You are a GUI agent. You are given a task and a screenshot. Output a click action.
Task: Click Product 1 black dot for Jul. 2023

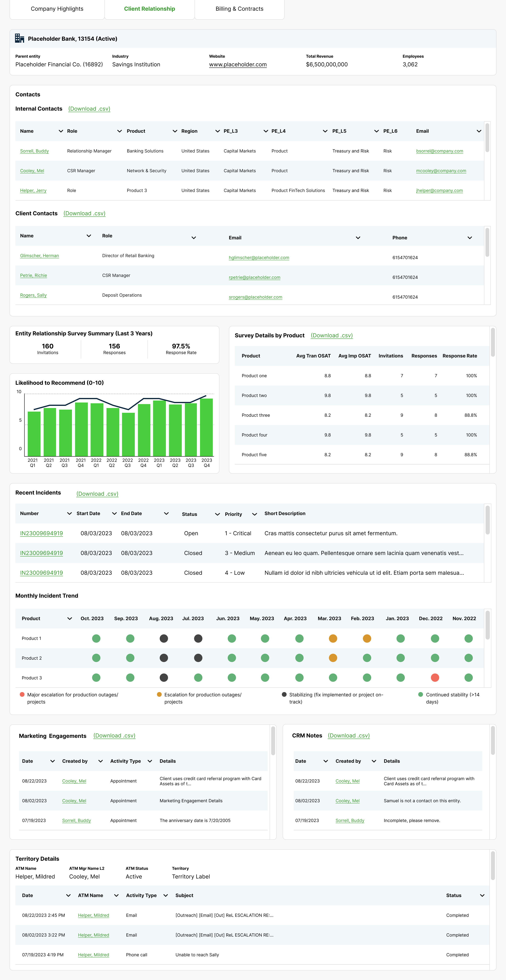coord(198,638)
